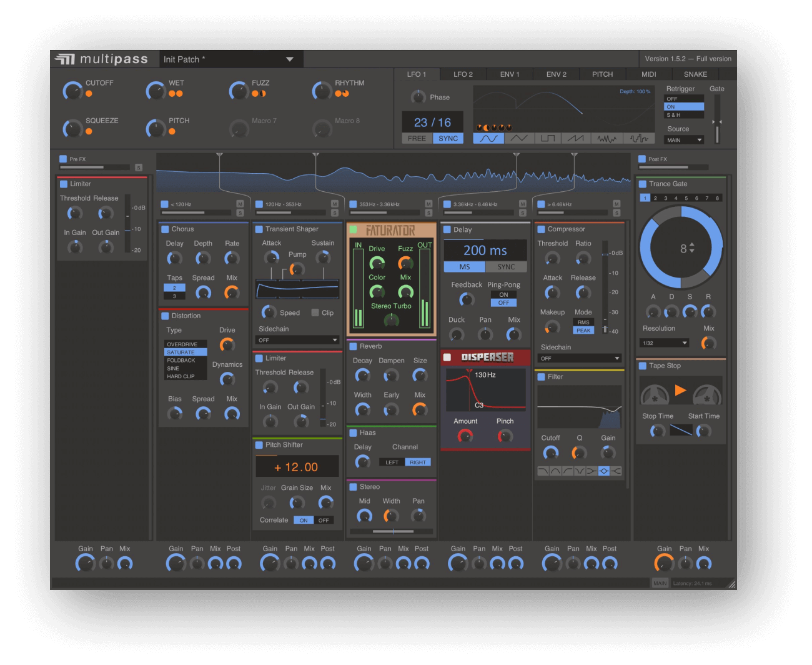The image size is (812, 665).
Task: Select RMS mode in Compressor
Action: (583, 322)
